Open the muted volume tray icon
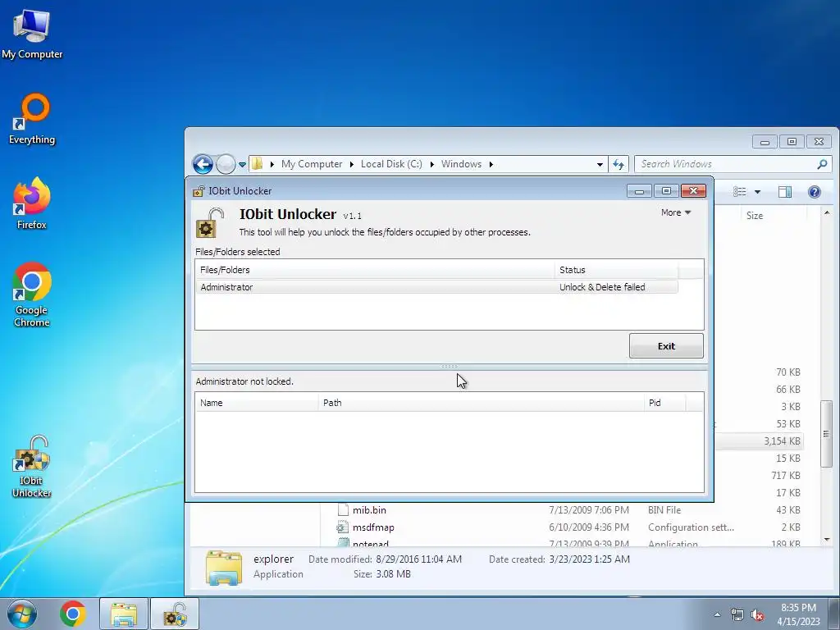 pos(757,615)
